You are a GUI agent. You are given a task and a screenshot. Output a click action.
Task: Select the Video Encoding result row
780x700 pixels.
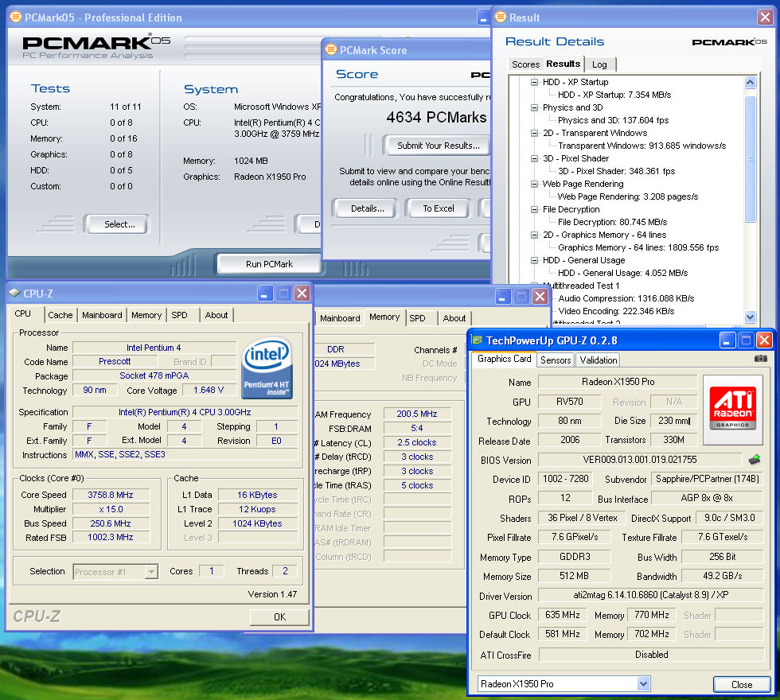tap(616, 311)
